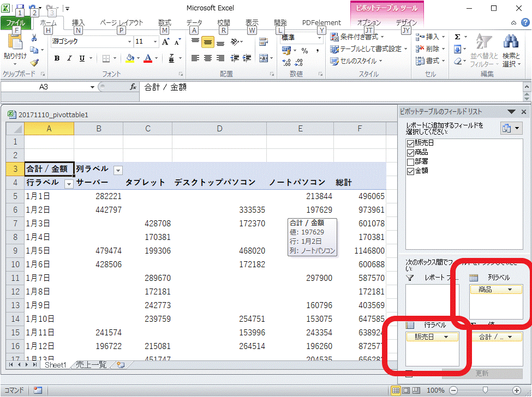Click the 商品 field in column labels
Image resolution: width=532 pixels, height=397 pixels.
click(495, 290)
